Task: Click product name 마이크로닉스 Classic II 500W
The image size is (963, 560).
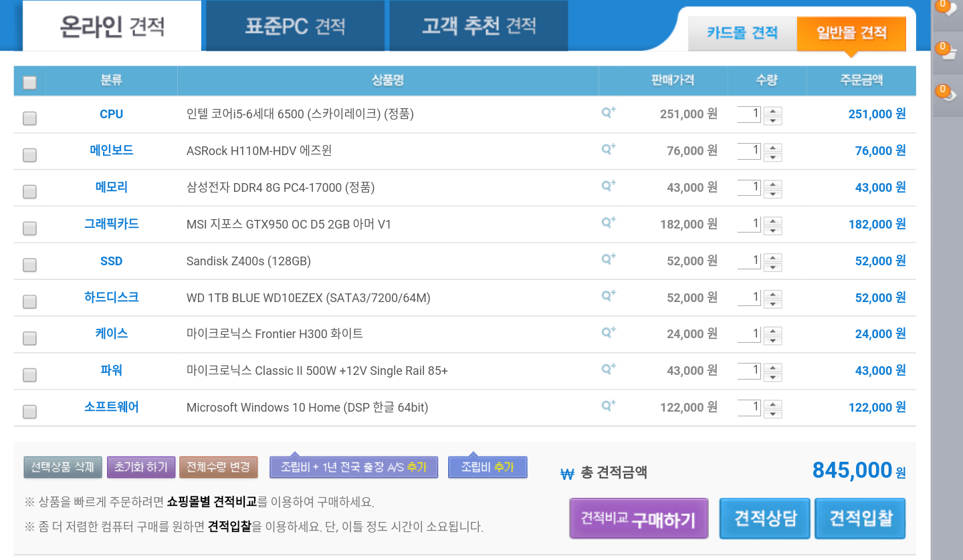Action: (317, 371)
